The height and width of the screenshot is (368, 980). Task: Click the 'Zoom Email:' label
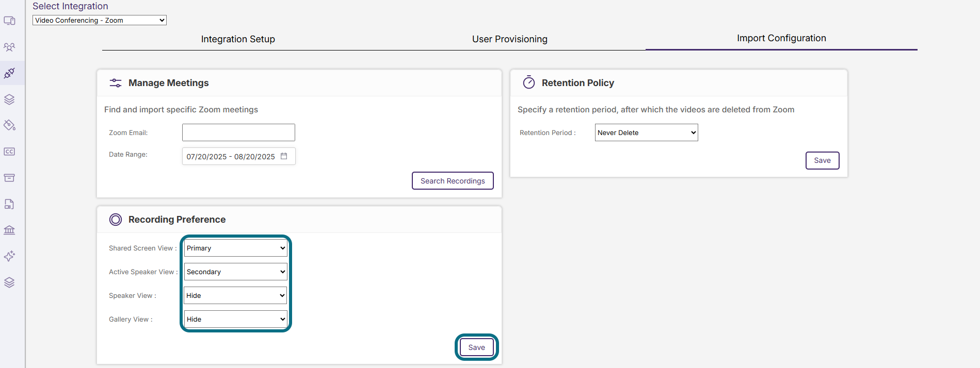pos(128,133)
